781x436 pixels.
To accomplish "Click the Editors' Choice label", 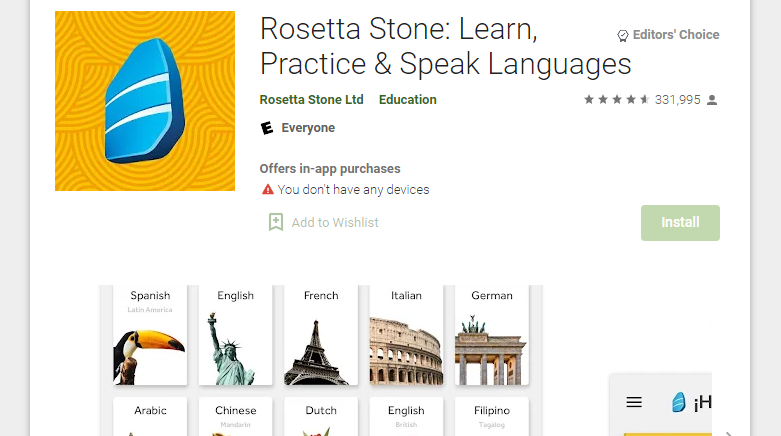I will pyautogui.click(x=676, y=35).
